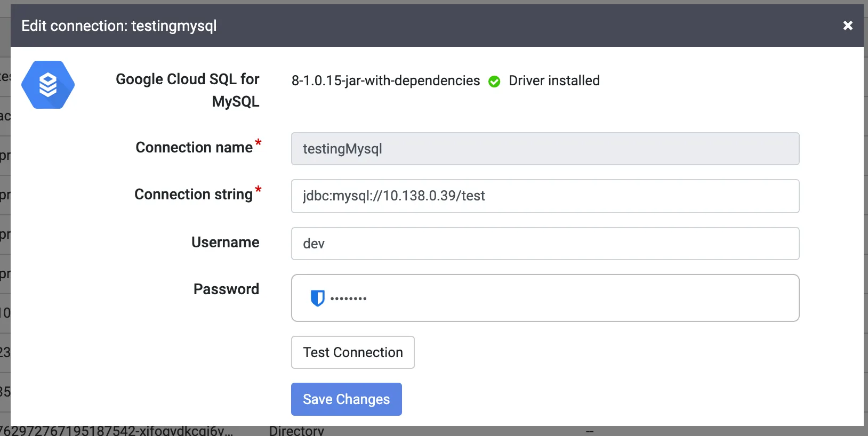The height and width of the screenshot is (436, 868).
Task: Click the 'Google Cloud SQL for MySQL' heading
Action: click(188, 90)
